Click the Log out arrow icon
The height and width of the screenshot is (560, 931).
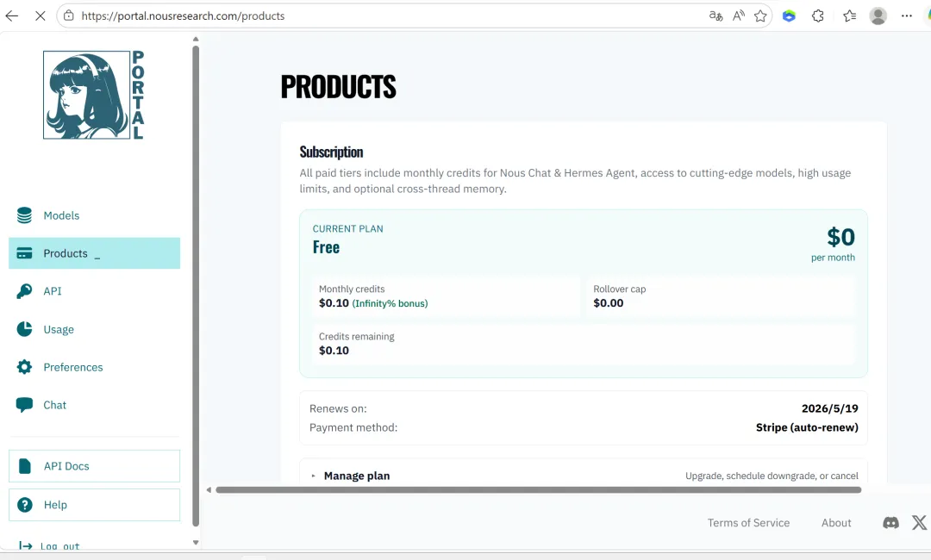pyautogui.click(x=26, y=545)
